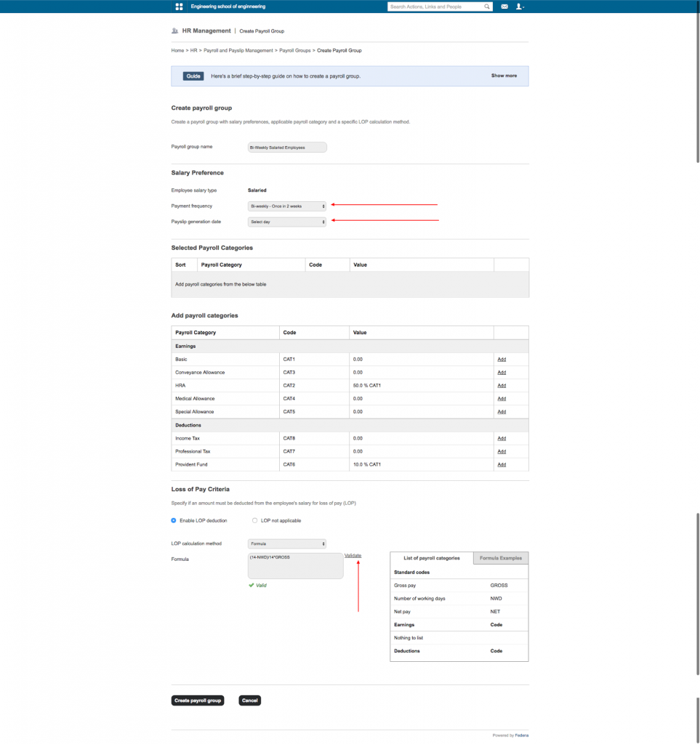Open the mail inbox icon
The width and height of the screenshot is (700, 744).
[503, 7]
